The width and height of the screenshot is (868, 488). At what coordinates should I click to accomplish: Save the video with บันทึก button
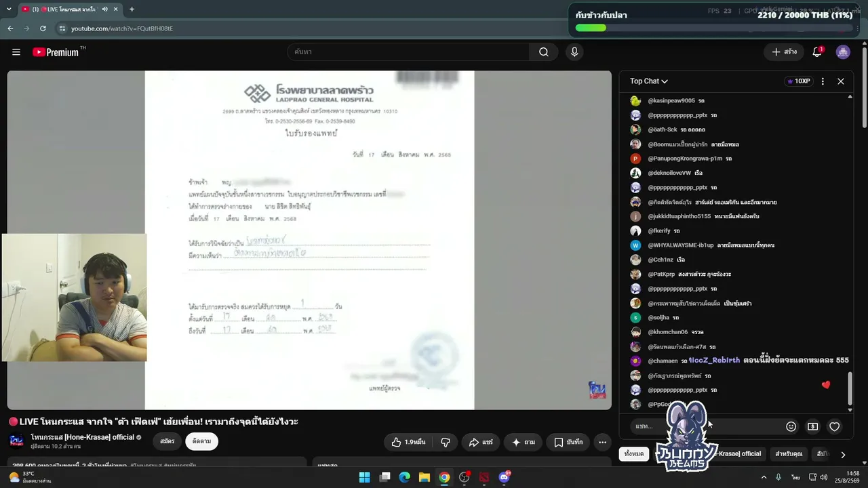click(568, 442)
